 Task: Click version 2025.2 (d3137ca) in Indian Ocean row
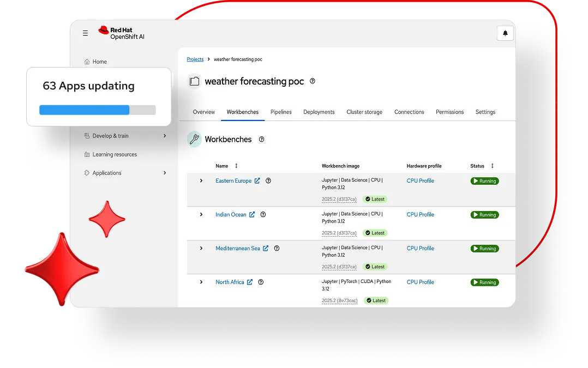pyautogui.click(x=339, y=233)
